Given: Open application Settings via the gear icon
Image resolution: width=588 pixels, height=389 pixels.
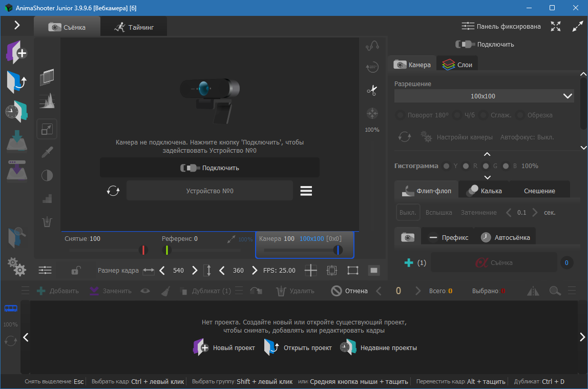Looking at the screenshot, I should click(16, 267).
